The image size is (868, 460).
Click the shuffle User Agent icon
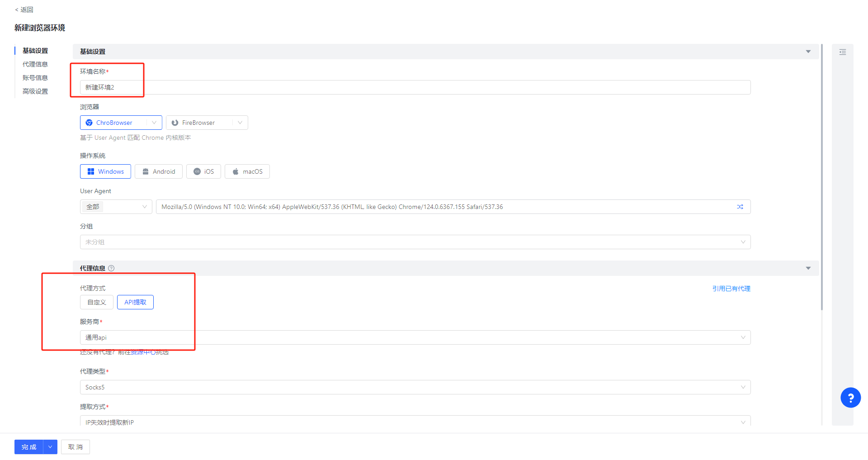740,207
